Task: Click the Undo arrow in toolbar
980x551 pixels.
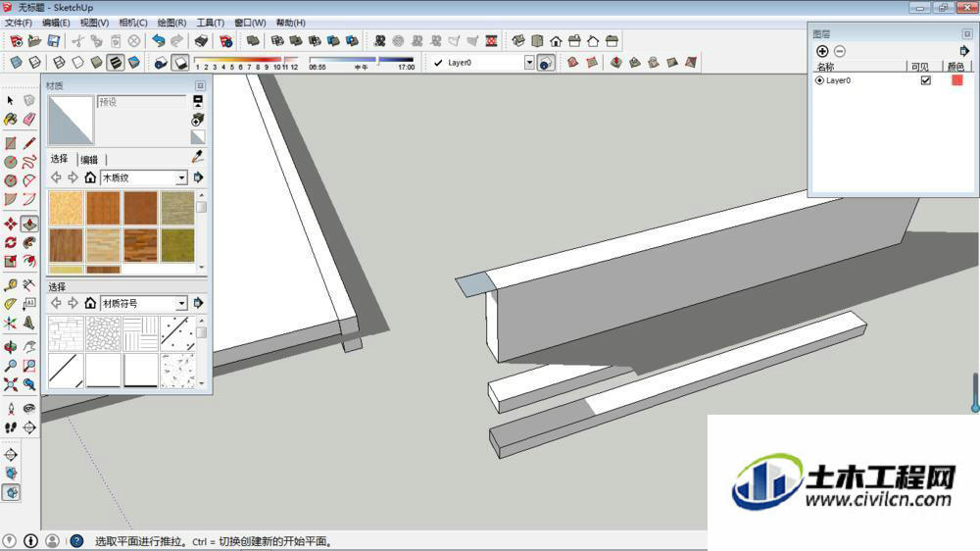Action: (158, 41)
